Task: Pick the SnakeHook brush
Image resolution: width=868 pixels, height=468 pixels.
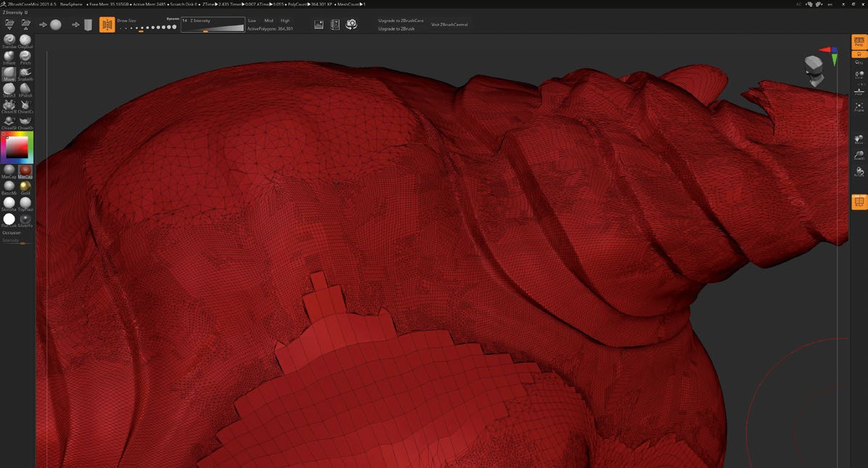Action: tap(25, 73)
